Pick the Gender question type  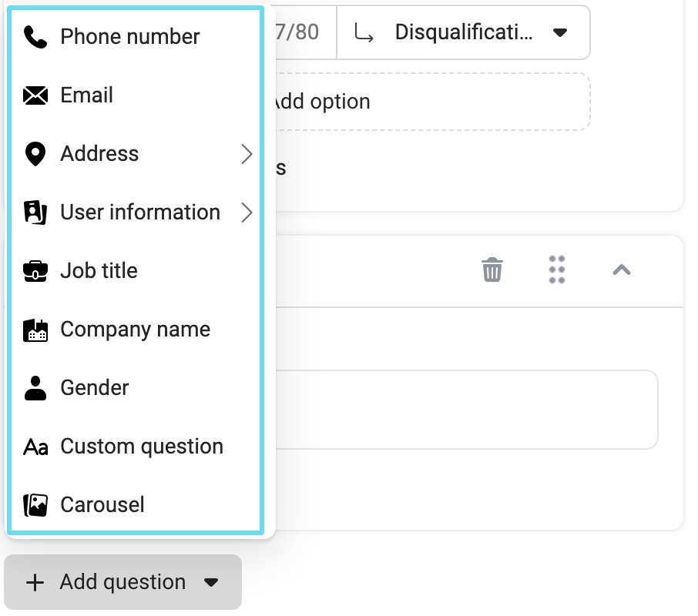[95, 388]
